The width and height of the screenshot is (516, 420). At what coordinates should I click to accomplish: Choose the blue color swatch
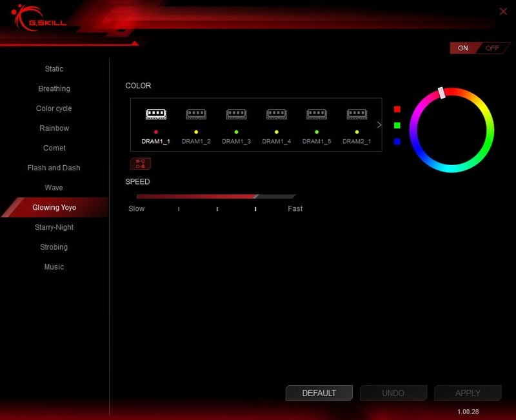point(397,141)
